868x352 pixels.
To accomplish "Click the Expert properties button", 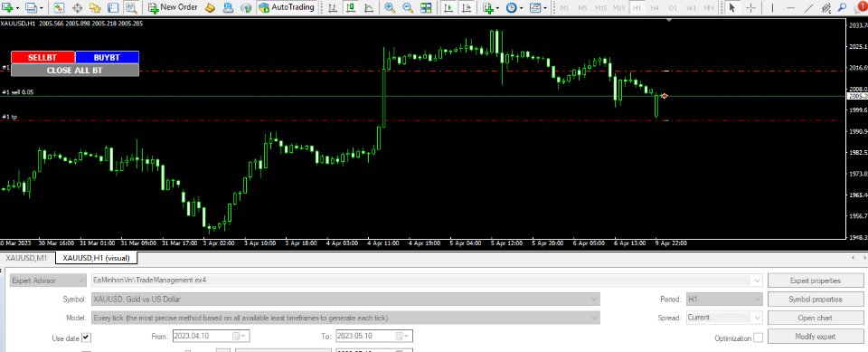I will coord(815,281).
